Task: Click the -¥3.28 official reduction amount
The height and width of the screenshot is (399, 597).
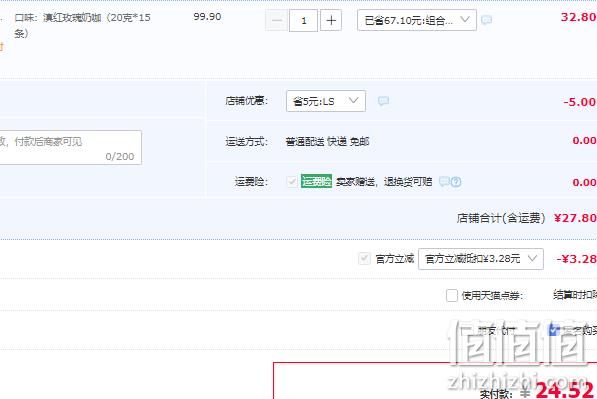Action: pyautogui.click(x=576, y=259)
